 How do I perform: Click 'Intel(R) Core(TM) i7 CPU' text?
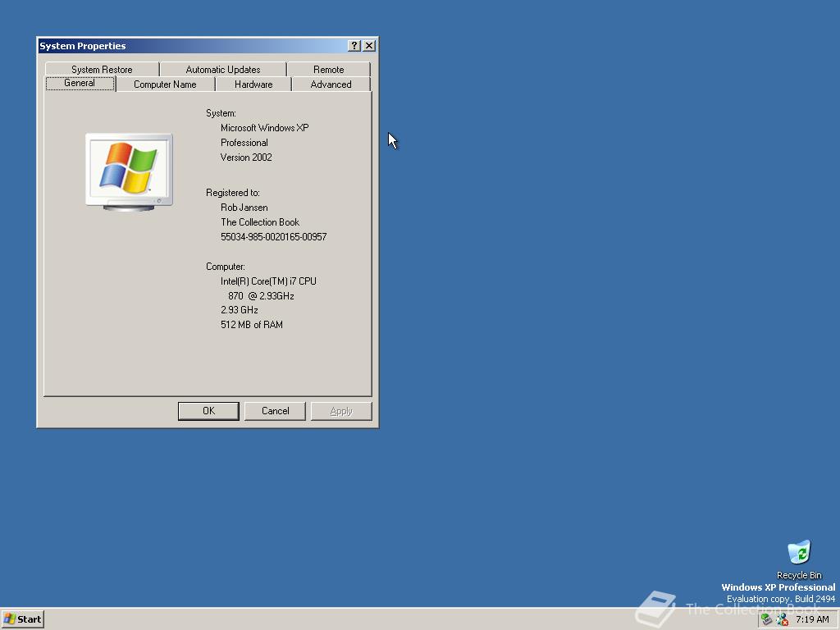(x=268, y=281)
